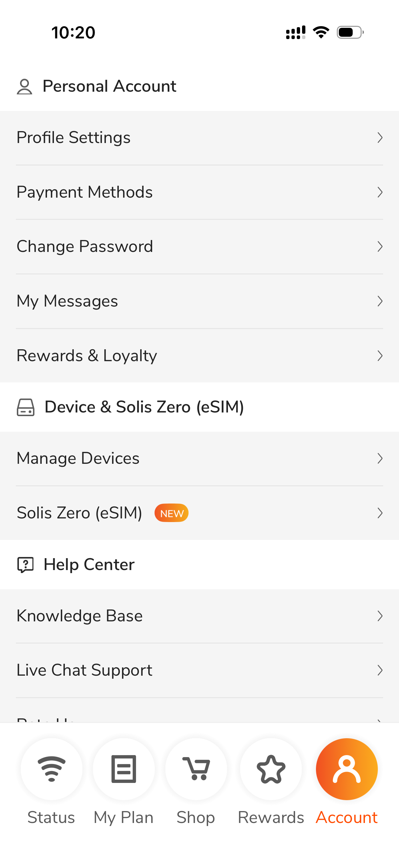Switch to the Rewards tab label
Viewport: 399px width, 868px height.
pos(271,817)
